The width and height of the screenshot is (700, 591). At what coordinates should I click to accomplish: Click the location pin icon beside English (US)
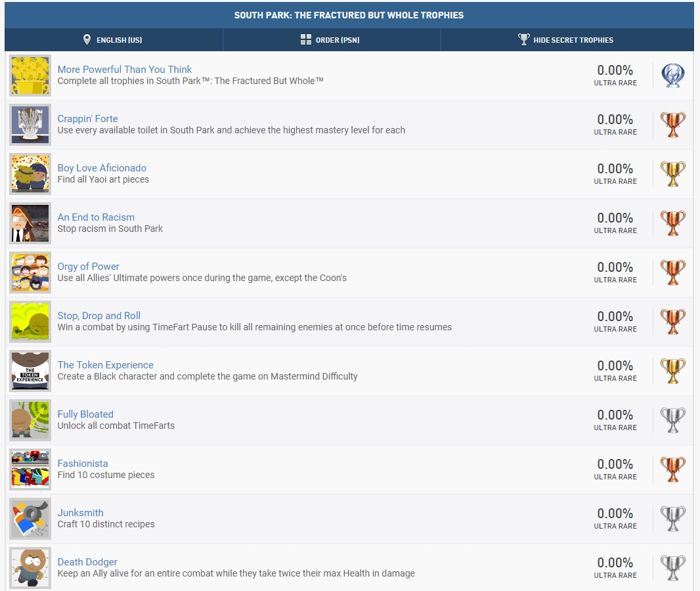pyautogui.click(x=87, y=39)
